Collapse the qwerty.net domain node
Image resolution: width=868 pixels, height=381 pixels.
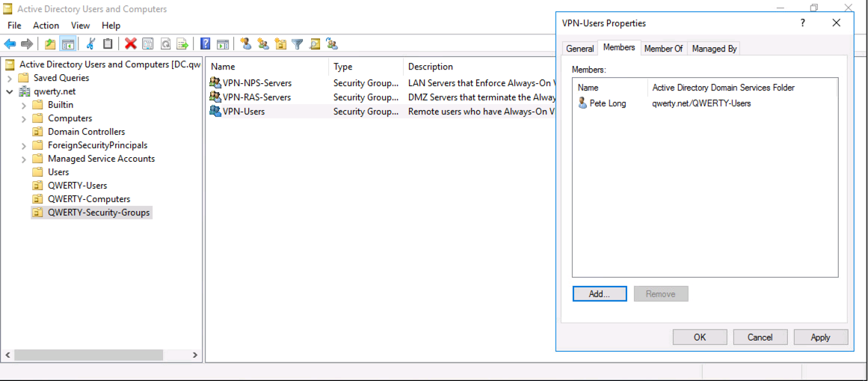[10, 91]
